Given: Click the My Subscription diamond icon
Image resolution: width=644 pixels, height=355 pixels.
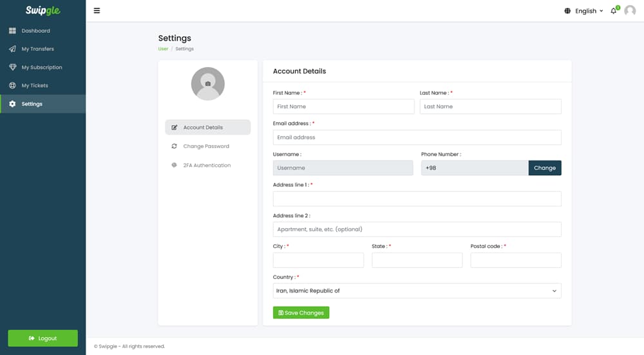Looking at the screenshot, I should point(12,67).
